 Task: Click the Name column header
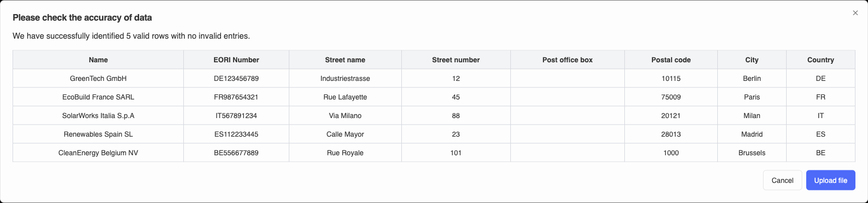click(x=98, y=60)
